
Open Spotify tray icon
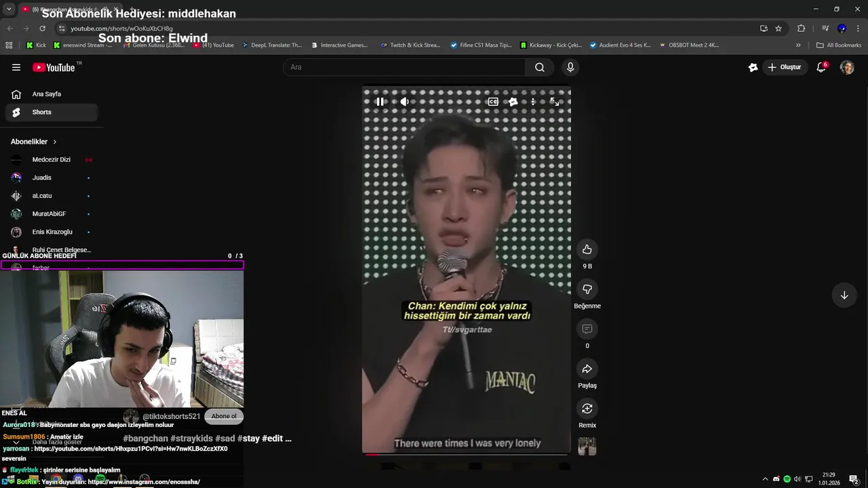pos(787,479)
